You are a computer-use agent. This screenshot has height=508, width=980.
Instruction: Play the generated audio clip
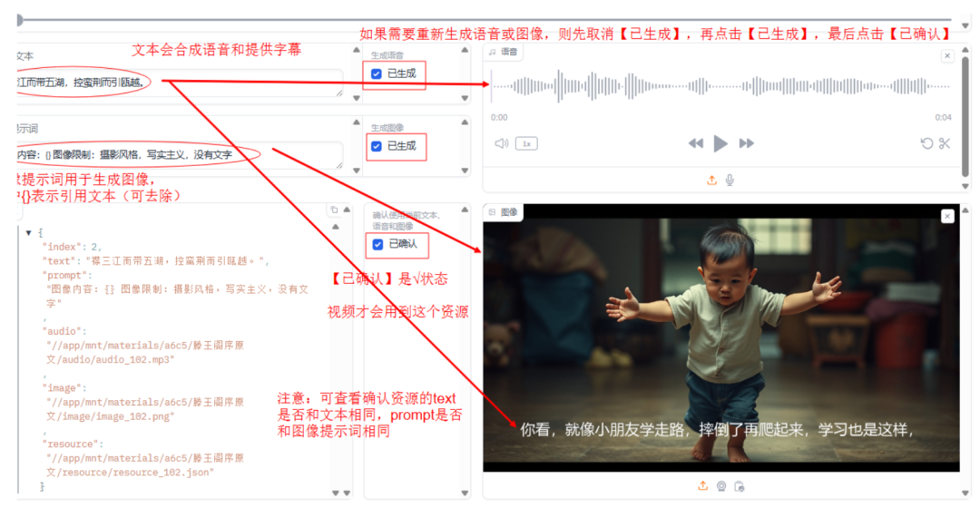pos(720,143)
